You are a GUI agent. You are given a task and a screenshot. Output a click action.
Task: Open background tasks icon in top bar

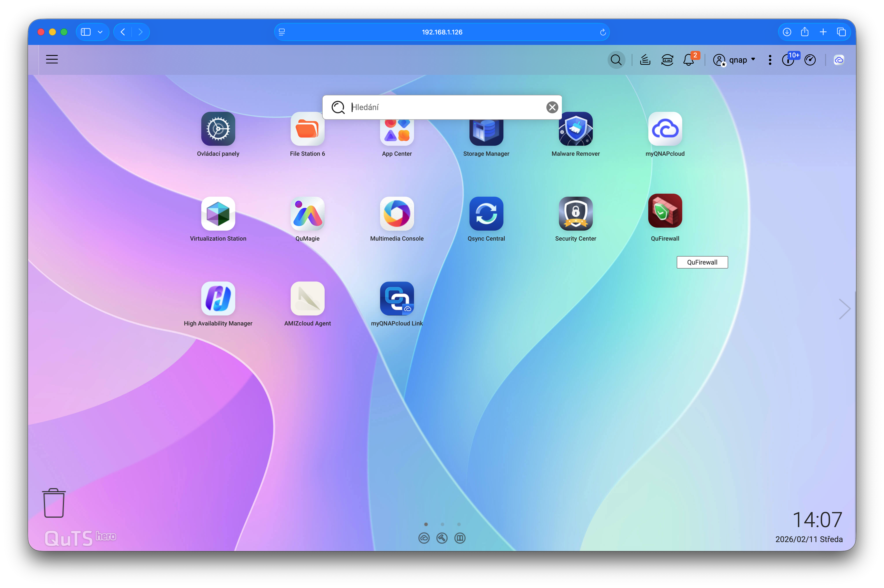[645, 60]
